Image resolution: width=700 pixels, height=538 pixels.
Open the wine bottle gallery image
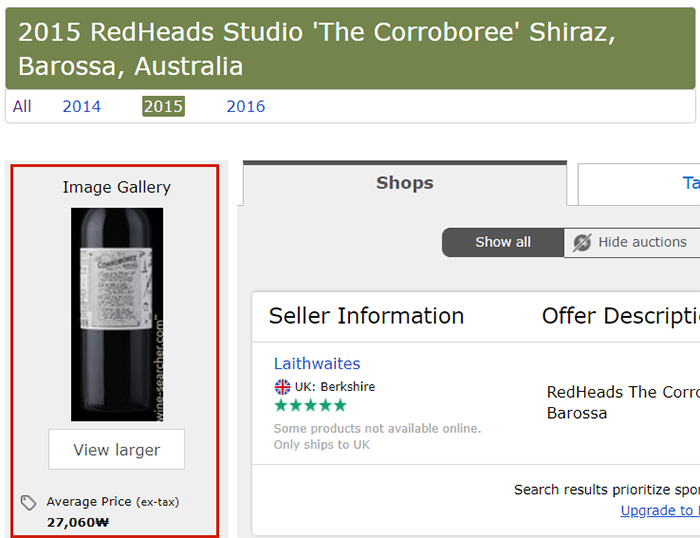point(117,314)
